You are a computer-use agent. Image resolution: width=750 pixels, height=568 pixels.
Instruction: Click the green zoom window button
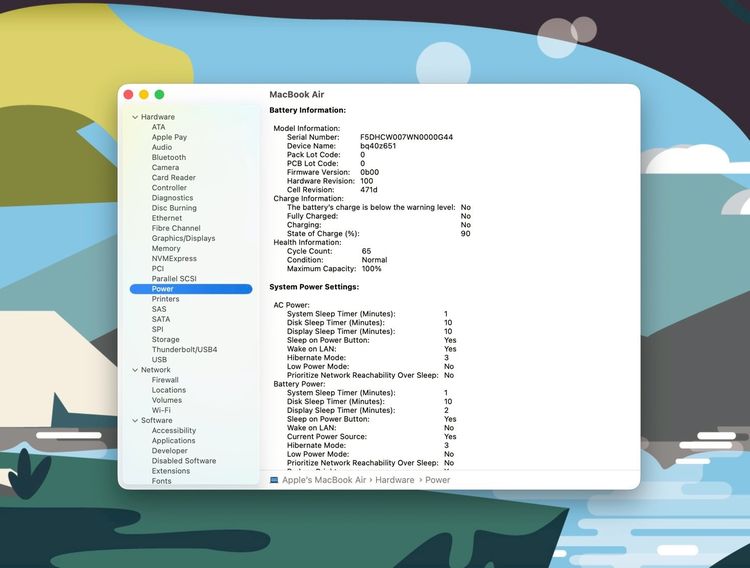tap(159, 95)
